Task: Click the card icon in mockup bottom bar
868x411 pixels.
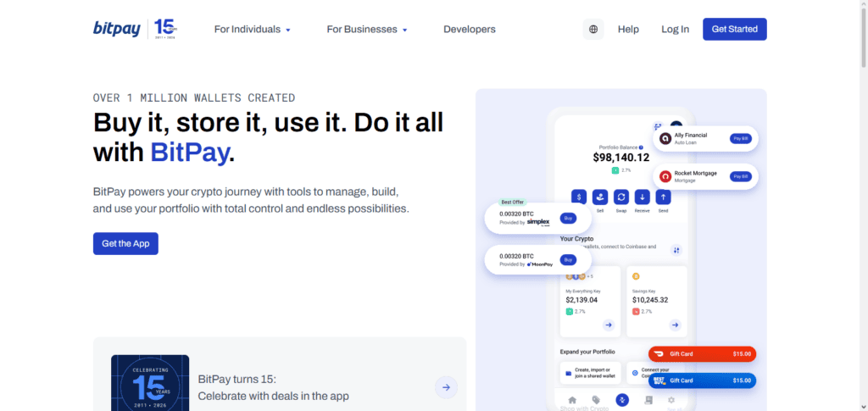Action: point(648,400)
